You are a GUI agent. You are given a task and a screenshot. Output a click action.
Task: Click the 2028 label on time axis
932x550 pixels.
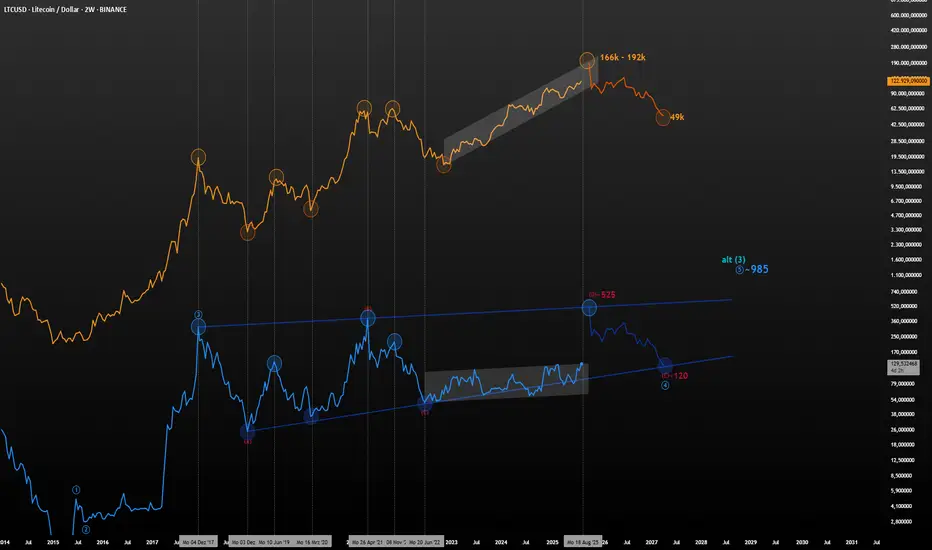point(701,542)
